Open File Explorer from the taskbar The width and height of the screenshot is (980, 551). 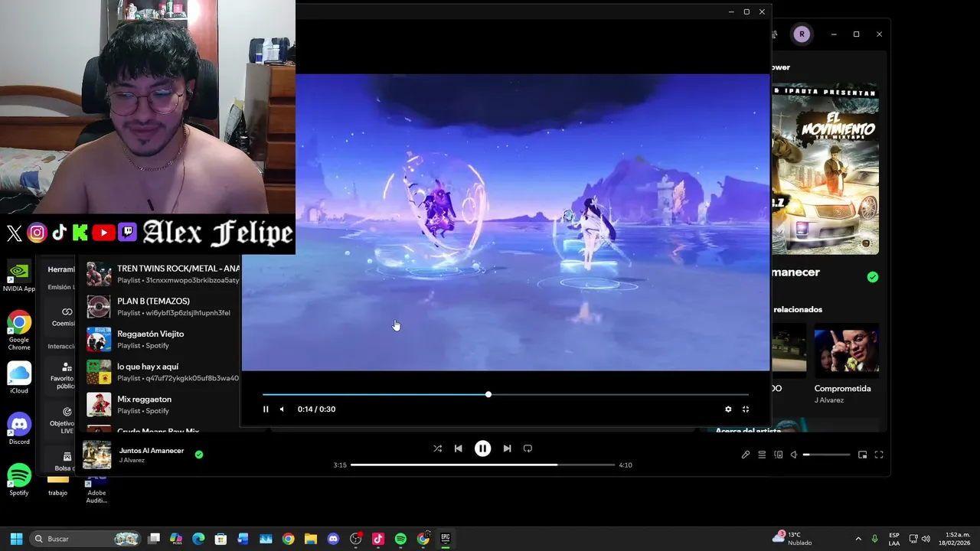310,539
